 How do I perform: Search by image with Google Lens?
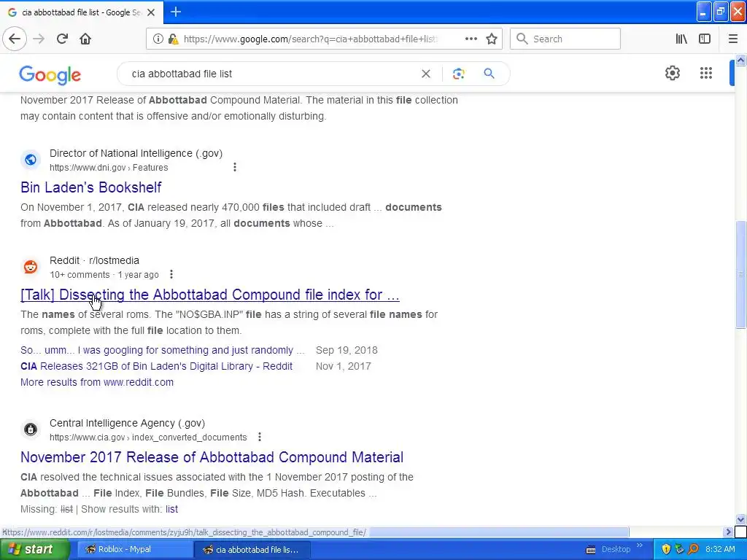point(458,74)
